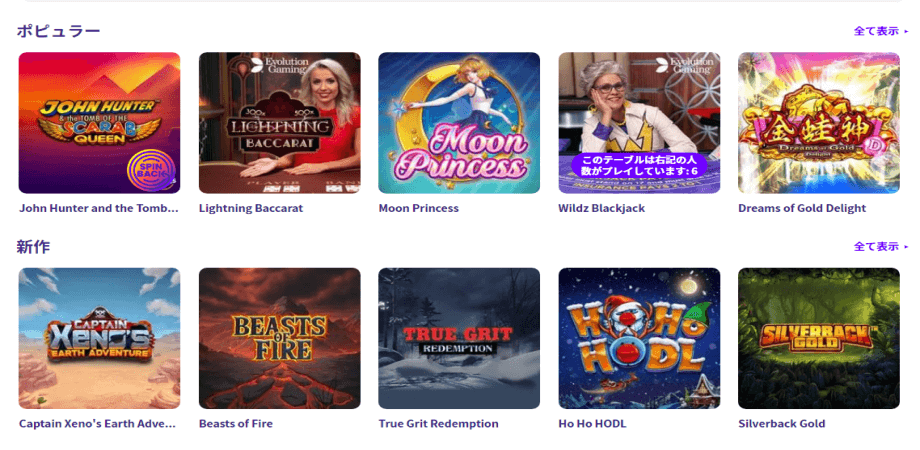Open the John Hunter Scarab Queen game thumbnail
Viewport: 920px width, 450px height.
tap(99, 123)
